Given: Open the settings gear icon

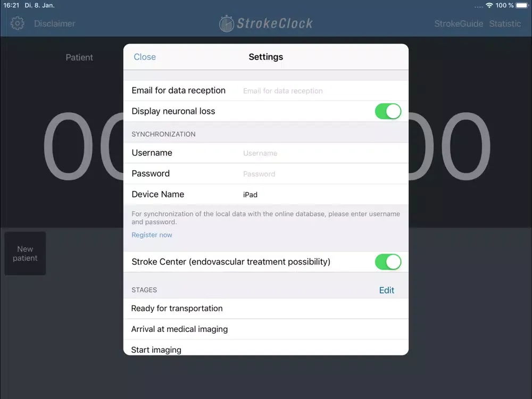Looking at the screenshot, I should click(18, 23).
